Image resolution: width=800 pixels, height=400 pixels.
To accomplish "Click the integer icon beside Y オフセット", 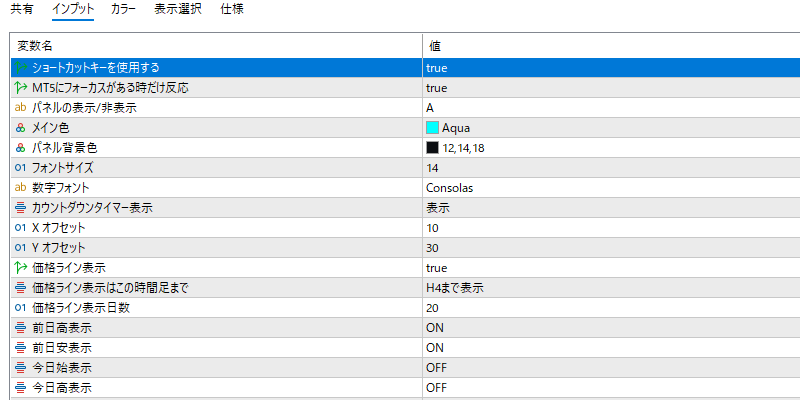I will click(20, 248).
